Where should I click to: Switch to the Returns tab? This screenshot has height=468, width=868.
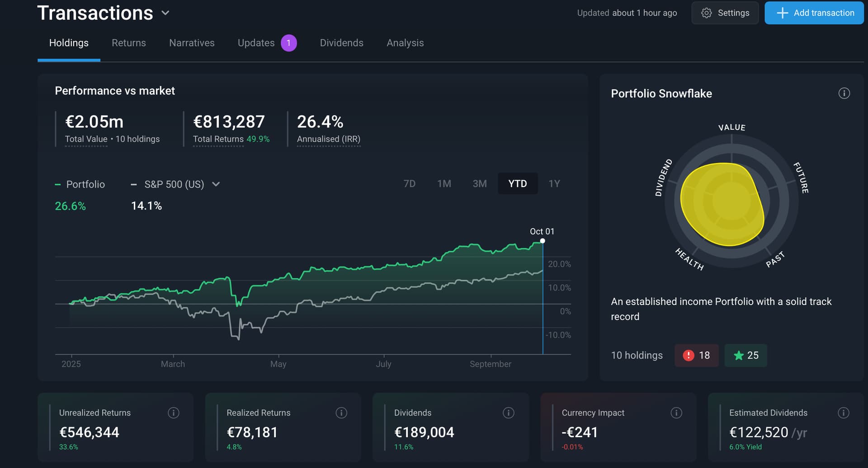click(x=129, y=43)
